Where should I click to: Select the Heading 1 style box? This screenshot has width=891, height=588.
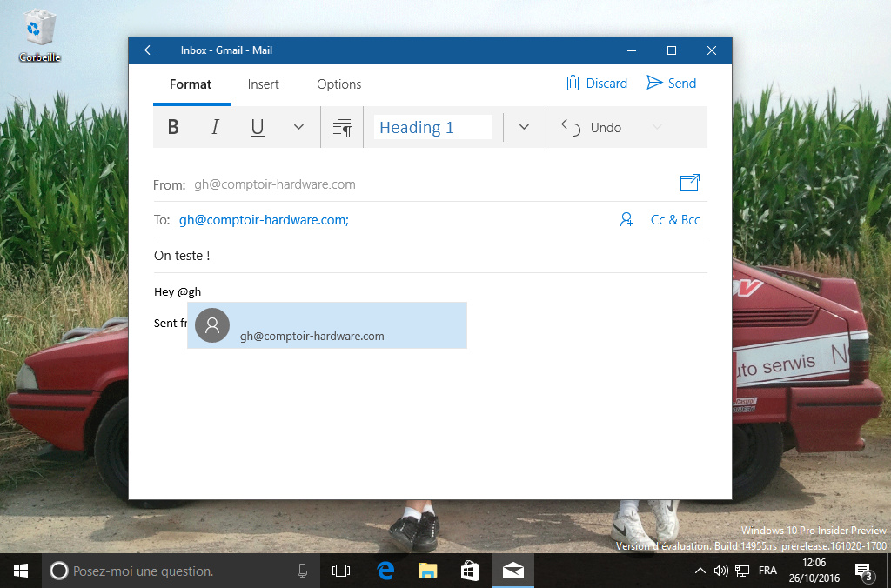(x=433, y=128)
